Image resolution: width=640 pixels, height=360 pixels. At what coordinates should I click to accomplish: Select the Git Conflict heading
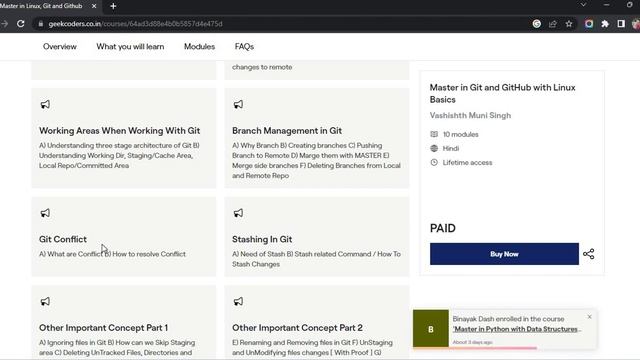pos(63,239)
